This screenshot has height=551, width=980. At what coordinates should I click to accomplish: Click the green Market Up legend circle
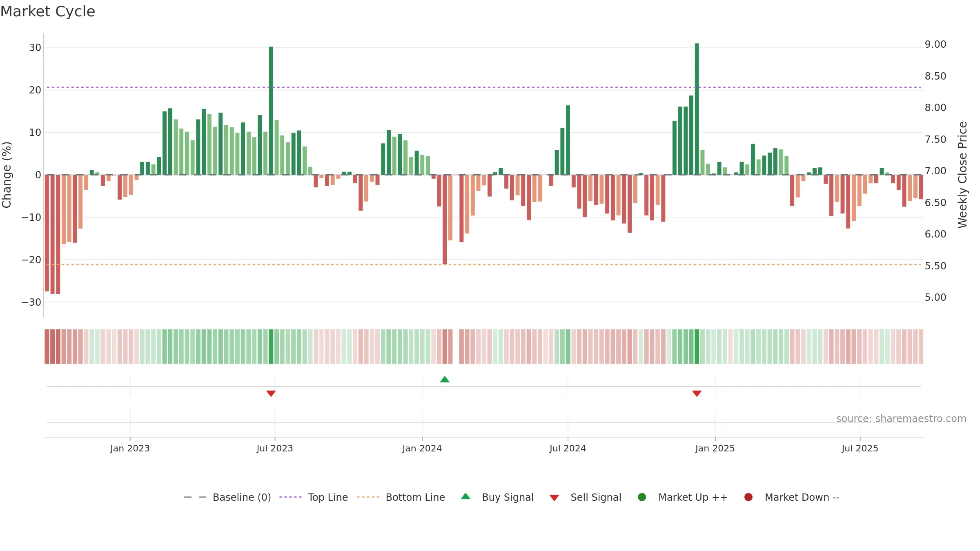(x=642, y=497)
